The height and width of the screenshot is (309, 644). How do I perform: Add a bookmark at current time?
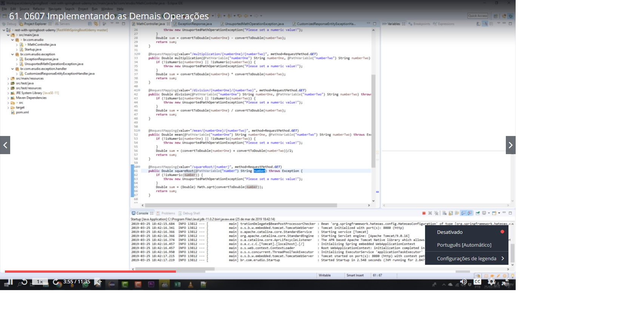coord(98,282)
